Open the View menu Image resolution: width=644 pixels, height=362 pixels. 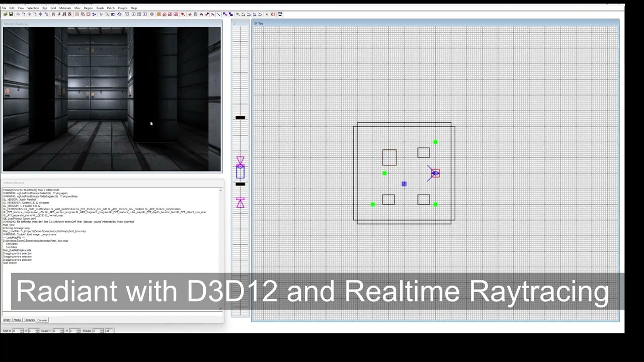click(x=21, y=8)
